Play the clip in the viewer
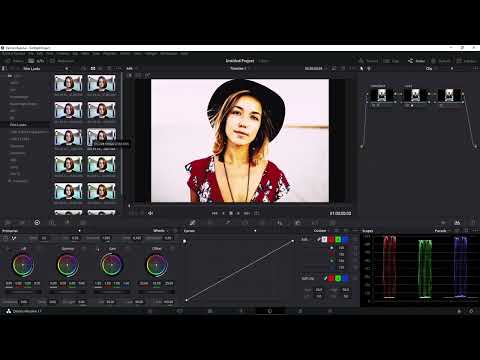Screen dimensions: 480x360 238,213
